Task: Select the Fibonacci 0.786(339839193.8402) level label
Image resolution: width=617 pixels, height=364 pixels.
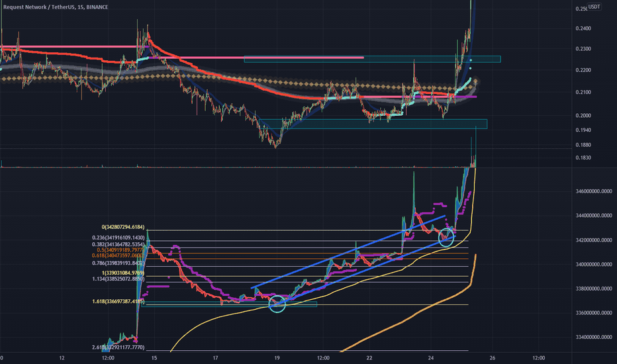Action: 118,263
